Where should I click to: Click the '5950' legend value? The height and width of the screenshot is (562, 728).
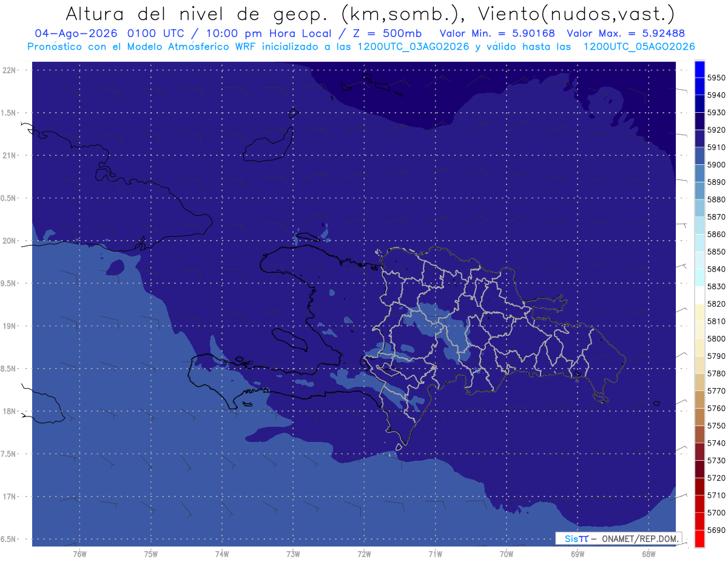pyautogui.click(x=716, y=78)
